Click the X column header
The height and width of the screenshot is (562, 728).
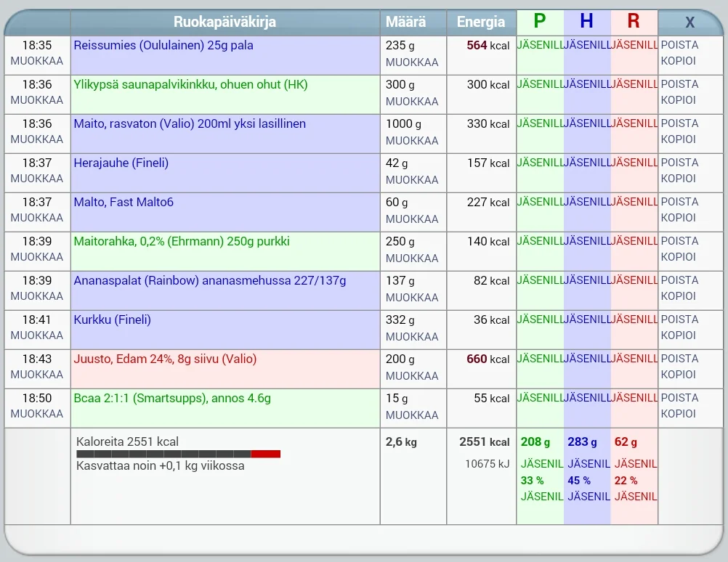(x=689, y=22)
